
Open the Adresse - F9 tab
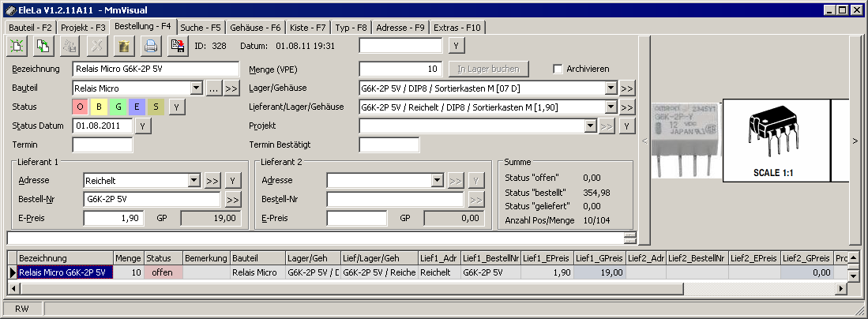click(x=400, y=27)
